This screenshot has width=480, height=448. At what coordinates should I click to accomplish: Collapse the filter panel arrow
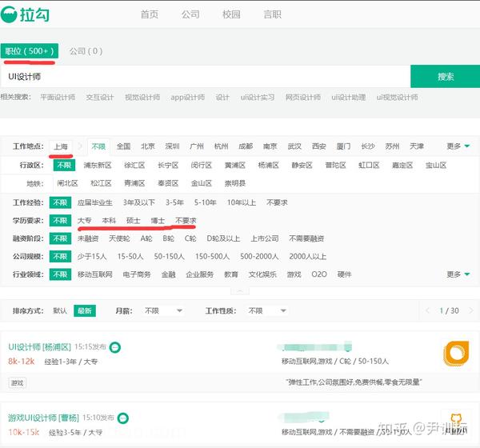(x=240, y=290)
